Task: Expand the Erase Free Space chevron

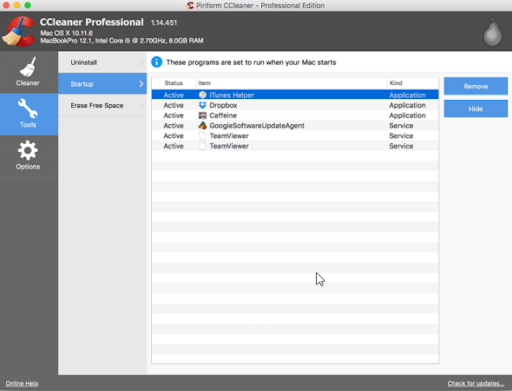Action: (141, 105)
